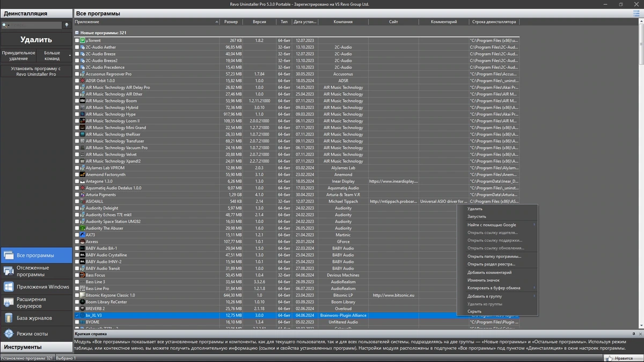This screenshot has width=644, height=362.
Task: Check the box next to µTorrent
Action: (77, 40)
